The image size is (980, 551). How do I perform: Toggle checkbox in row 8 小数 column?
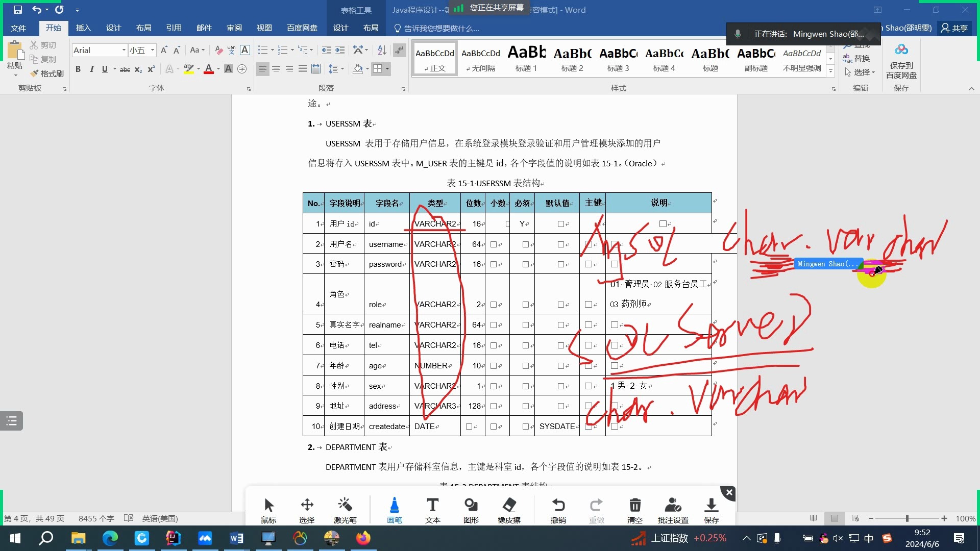pos(495,386)
